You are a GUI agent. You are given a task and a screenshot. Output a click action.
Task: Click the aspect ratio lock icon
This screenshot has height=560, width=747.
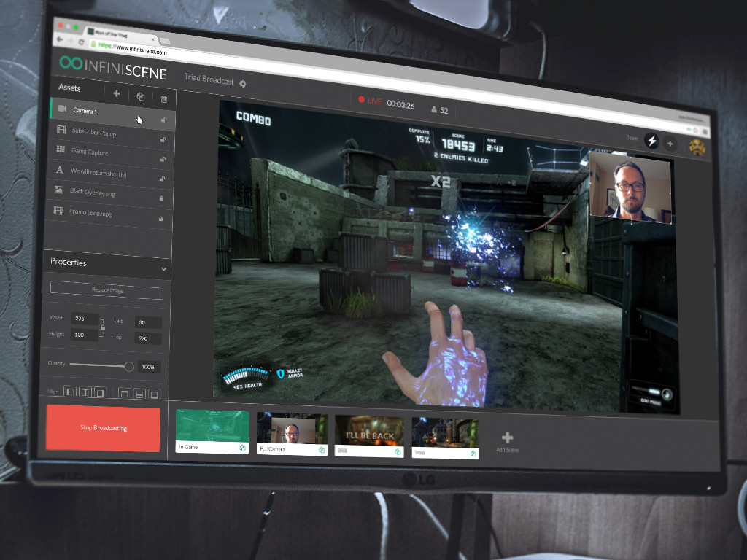coord(103,327)
